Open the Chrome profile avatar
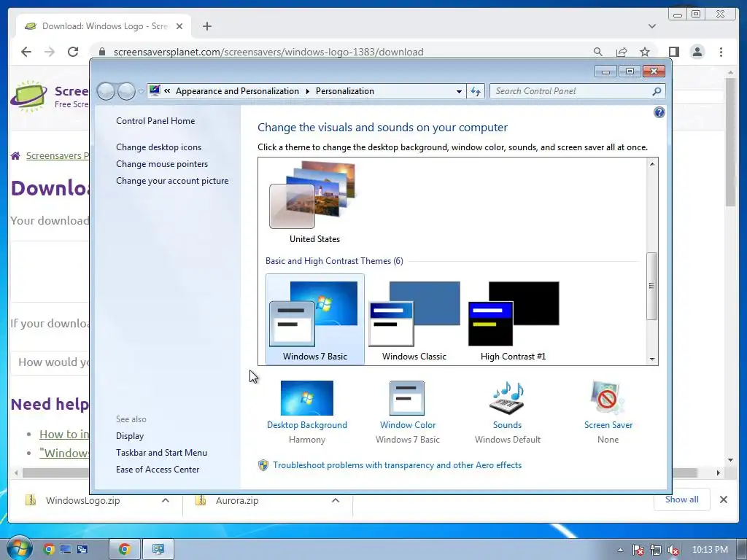The image size is (747, 560). (697, 52)
